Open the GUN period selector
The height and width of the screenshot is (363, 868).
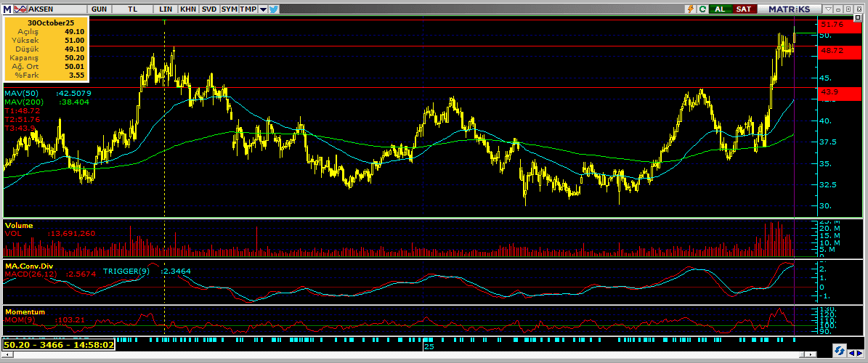100,9
